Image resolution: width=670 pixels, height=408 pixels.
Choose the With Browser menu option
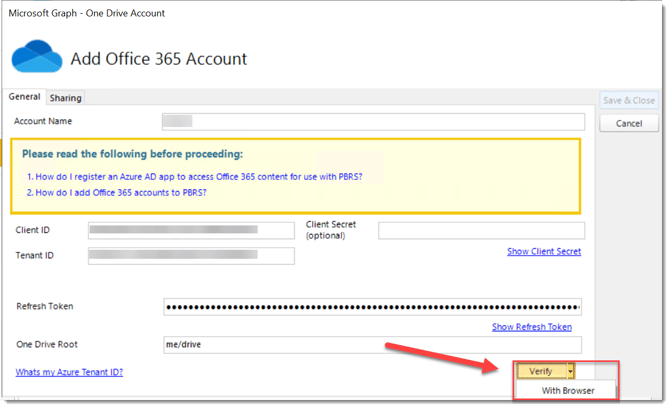565,390
